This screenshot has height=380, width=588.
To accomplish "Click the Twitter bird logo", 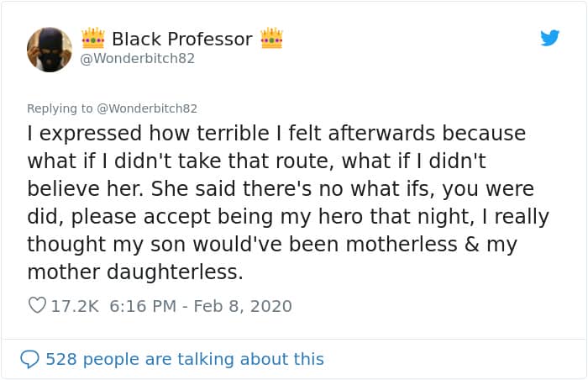I will (x=550, y=38).
